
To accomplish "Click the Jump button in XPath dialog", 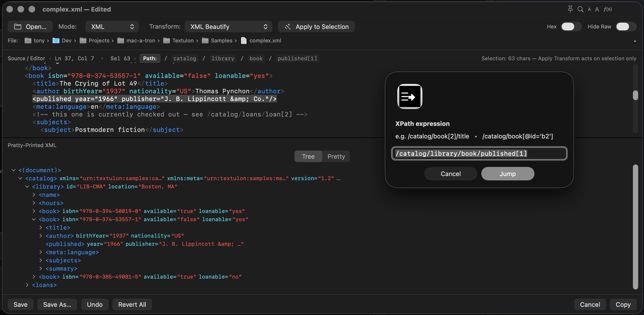I will pyautogui.click(x=507, y=174).
